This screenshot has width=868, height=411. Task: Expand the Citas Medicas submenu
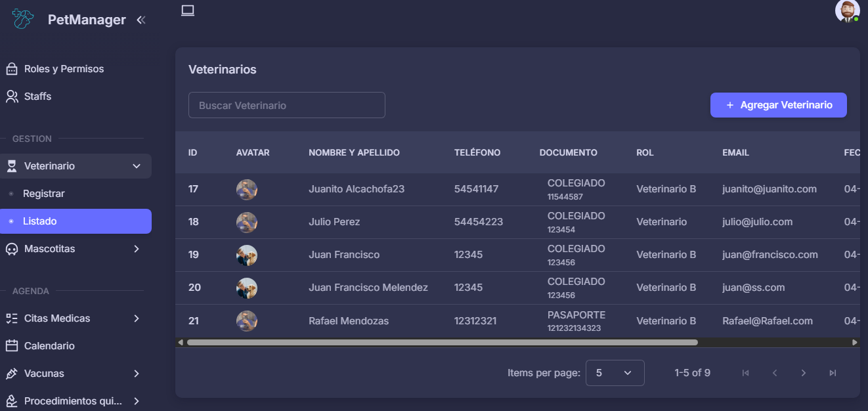pyautogui.click(x=137, y=318)
